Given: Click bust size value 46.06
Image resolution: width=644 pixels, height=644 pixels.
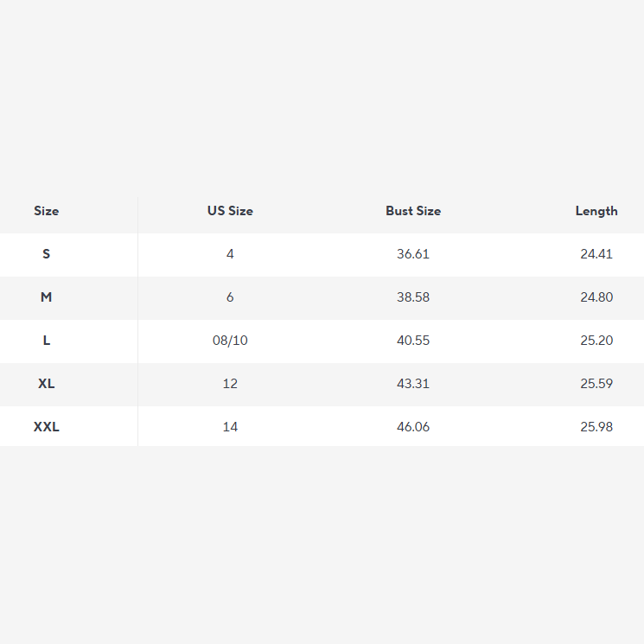Looking at the screenshot, I should click(413, 427).
